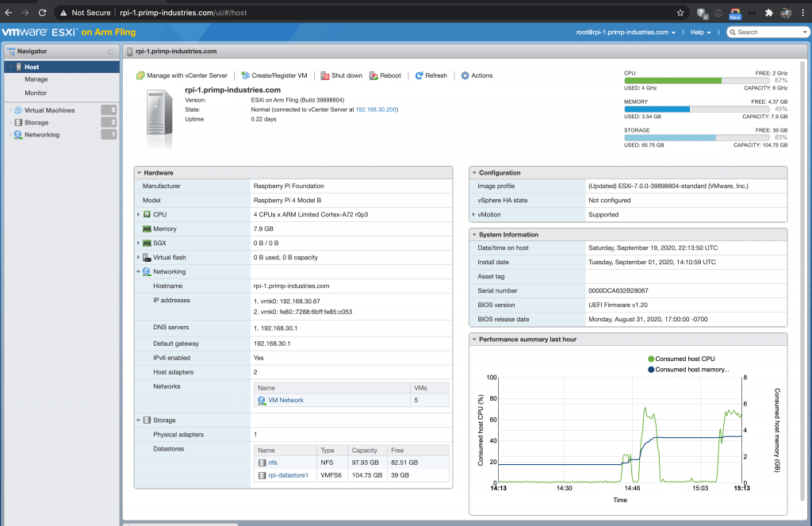Click the Actions gear icon
Image resolution: width=812 pixels, height=526 pixels.
coord(465,75)
